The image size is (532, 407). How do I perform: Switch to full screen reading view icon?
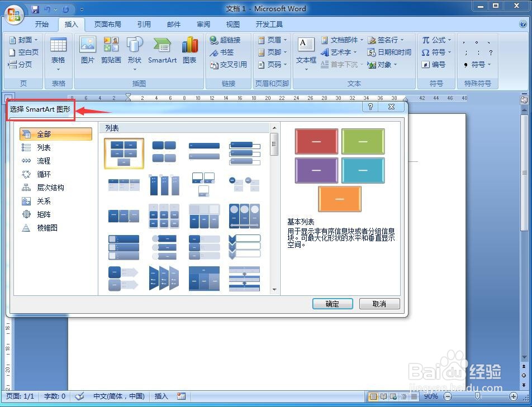coord(383,396)
